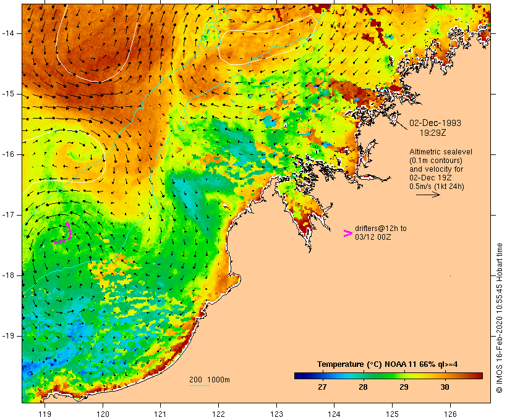The height and width of the screenshot is (420, 507).
Task: Click the 30 tick label on color bar
Action: point(445,387)
